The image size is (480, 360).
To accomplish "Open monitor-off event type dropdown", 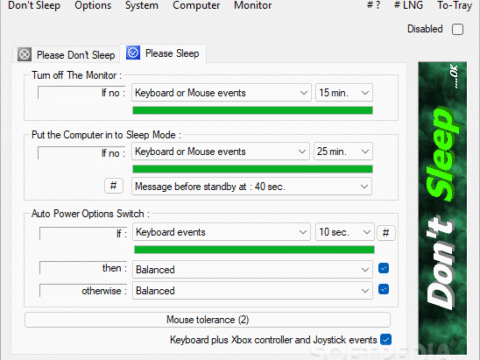I will click(221, 93).
